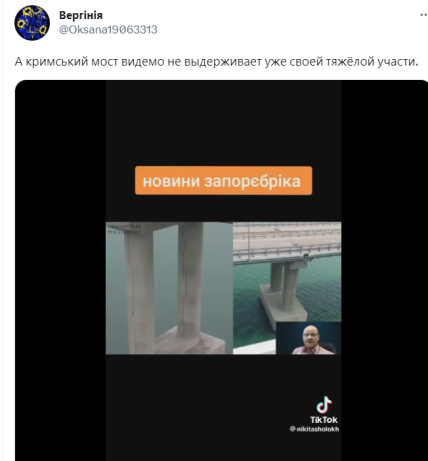Click the right black letterbox of video
Screen dimensions: 428x461
tap(385, 270)
